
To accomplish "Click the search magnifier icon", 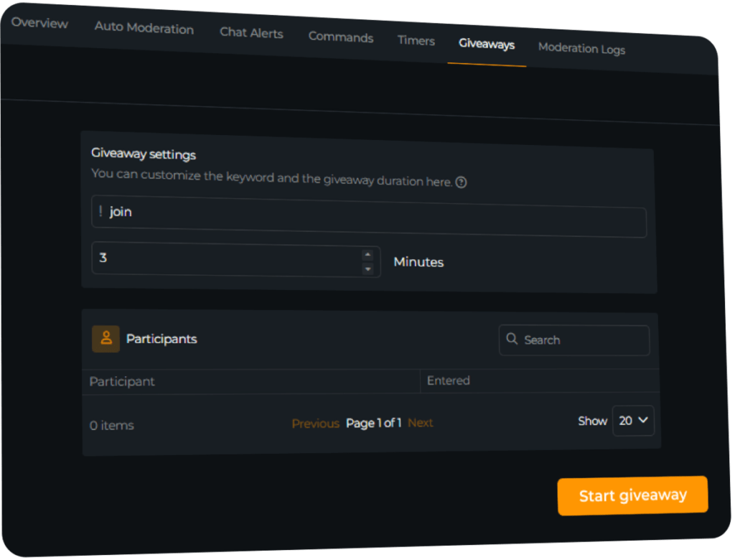I will coord(512,339).
